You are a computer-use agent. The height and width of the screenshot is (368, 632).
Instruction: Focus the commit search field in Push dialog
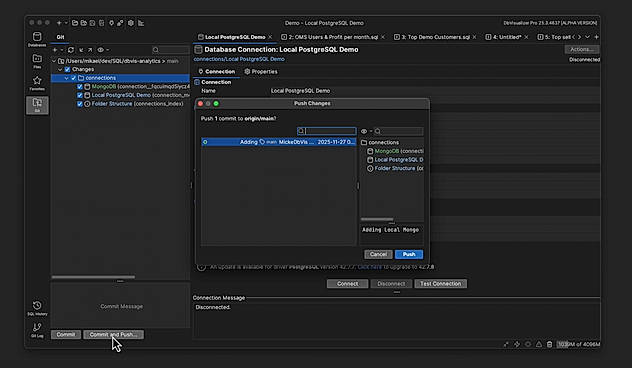(326, 131)
